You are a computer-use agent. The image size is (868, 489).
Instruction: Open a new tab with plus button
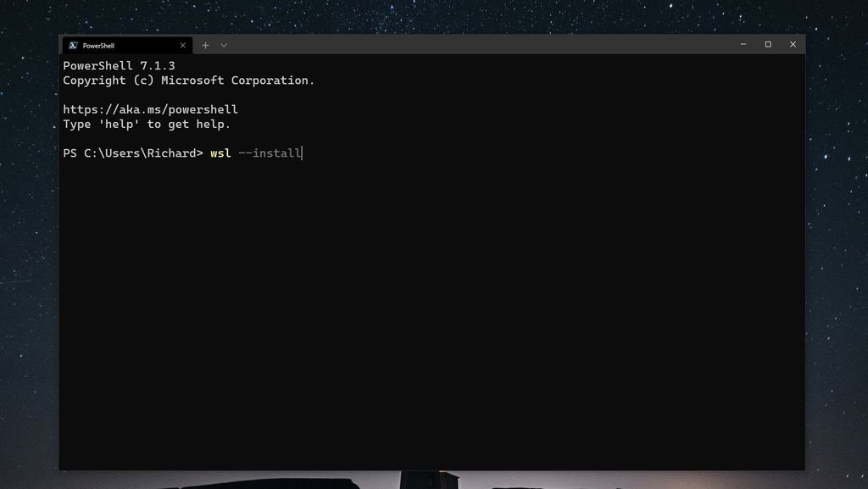[205, 46]
